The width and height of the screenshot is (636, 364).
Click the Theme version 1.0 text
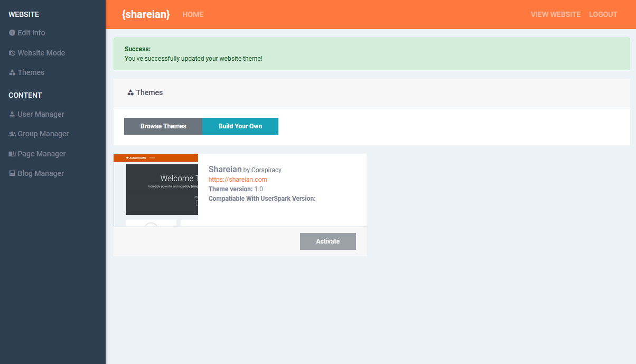(x=236, y=189)
